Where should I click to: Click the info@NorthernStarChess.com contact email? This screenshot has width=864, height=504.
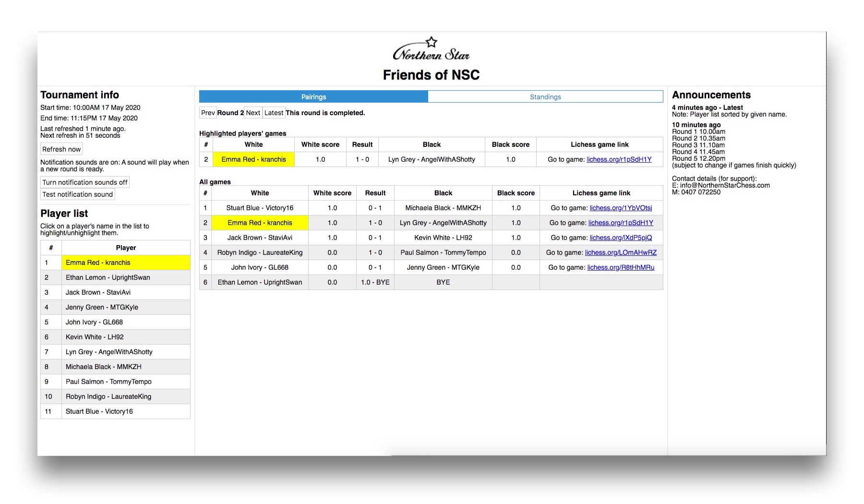725,185
